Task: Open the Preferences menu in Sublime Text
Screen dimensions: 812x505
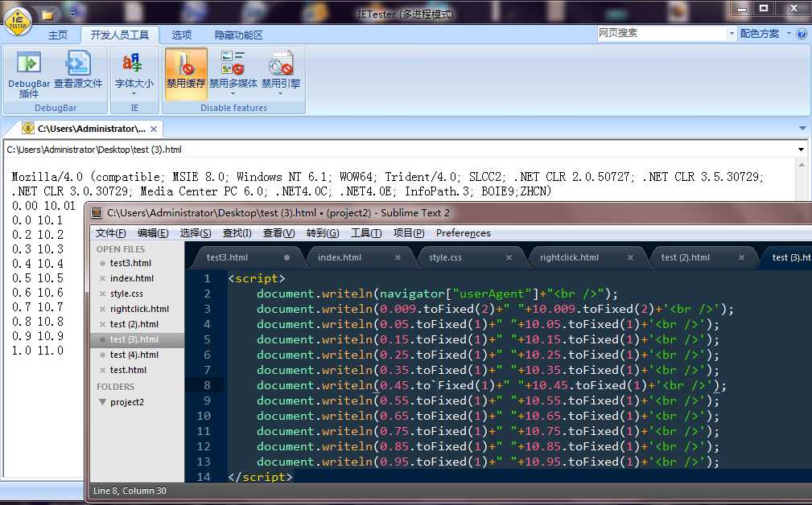Action: tap(463, 233)
